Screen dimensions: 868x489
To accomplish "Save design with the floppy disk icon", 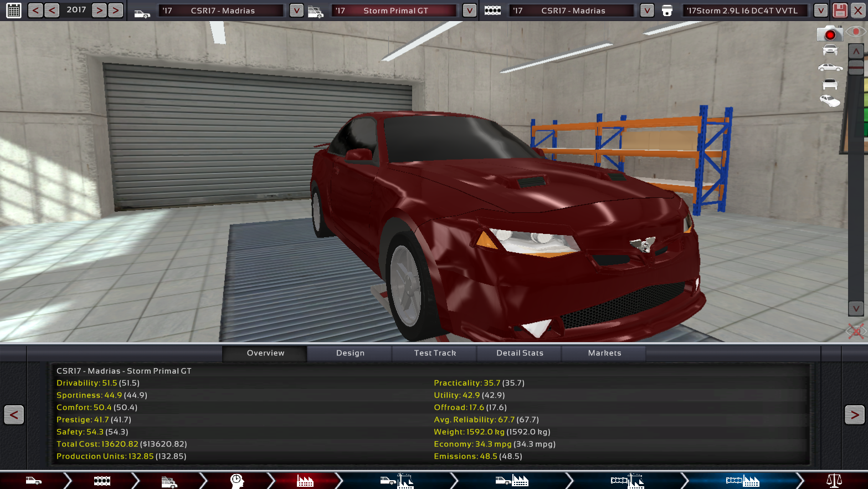I will 840,10.
